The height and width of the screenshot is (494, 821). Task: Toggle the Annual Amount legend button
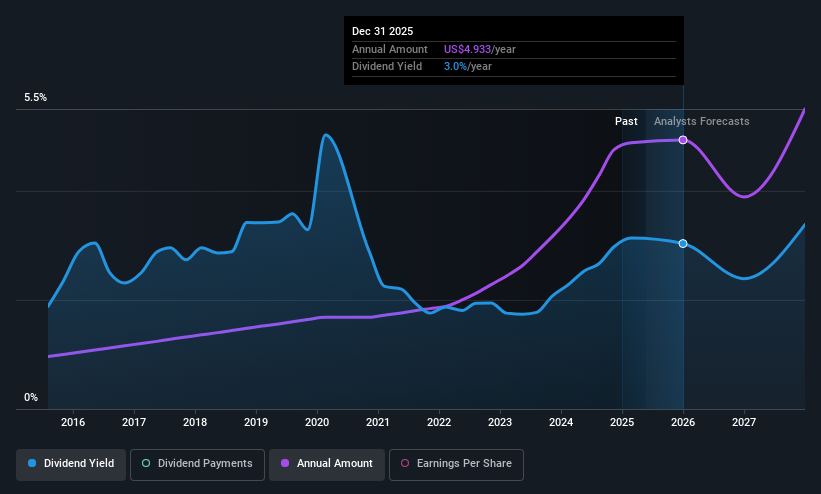[x=327, y=464]
